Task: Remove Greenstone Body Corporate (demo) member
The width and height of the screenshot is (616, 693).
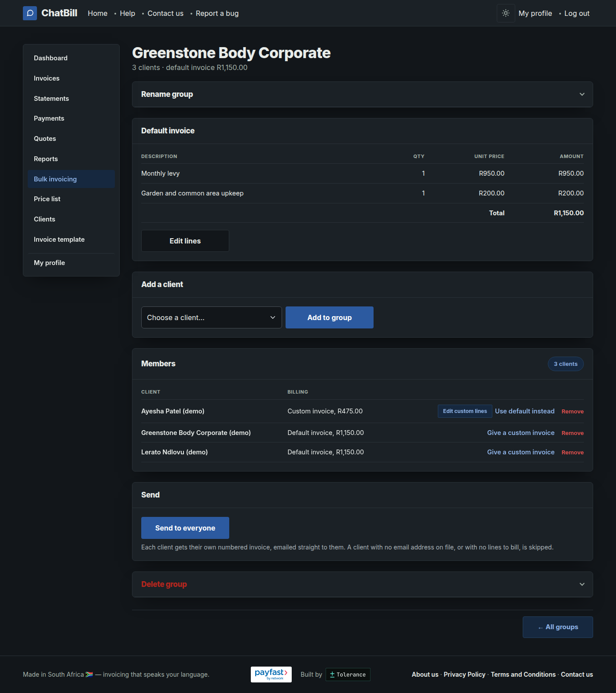Action: [573, 433]
